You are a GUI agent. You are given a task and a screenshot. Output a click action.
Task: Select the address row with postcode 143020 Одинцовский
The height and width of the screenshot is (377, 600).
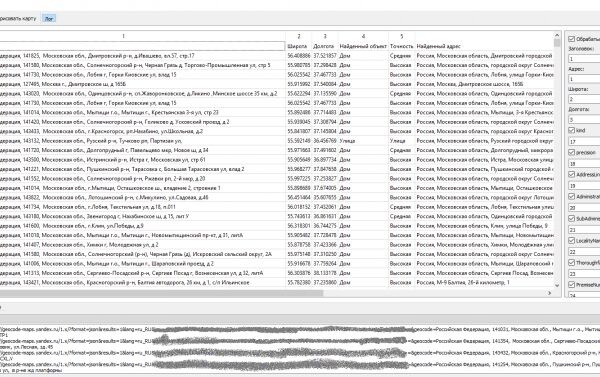[142, 93]
